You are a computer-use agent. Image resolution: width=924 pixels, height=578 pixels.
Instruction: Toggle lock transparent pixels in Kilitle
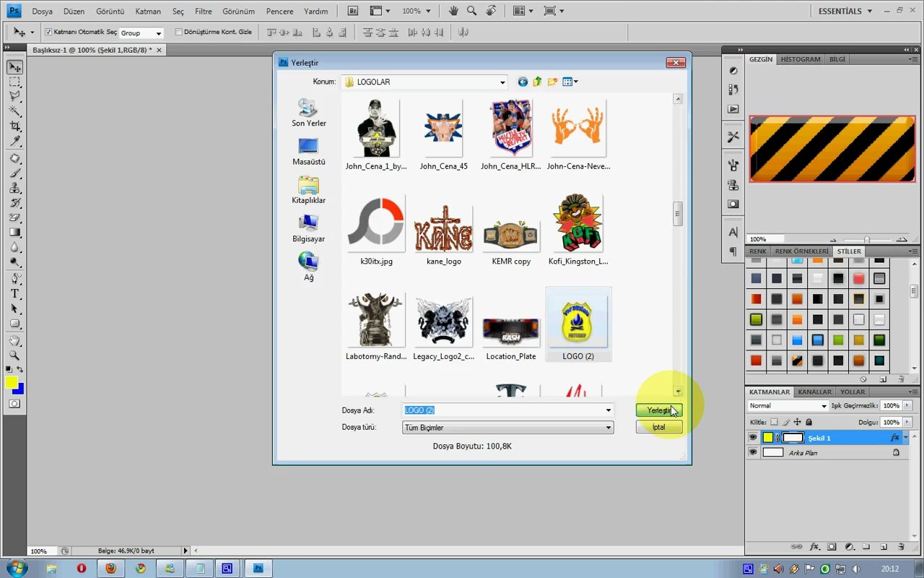[775, 422]
